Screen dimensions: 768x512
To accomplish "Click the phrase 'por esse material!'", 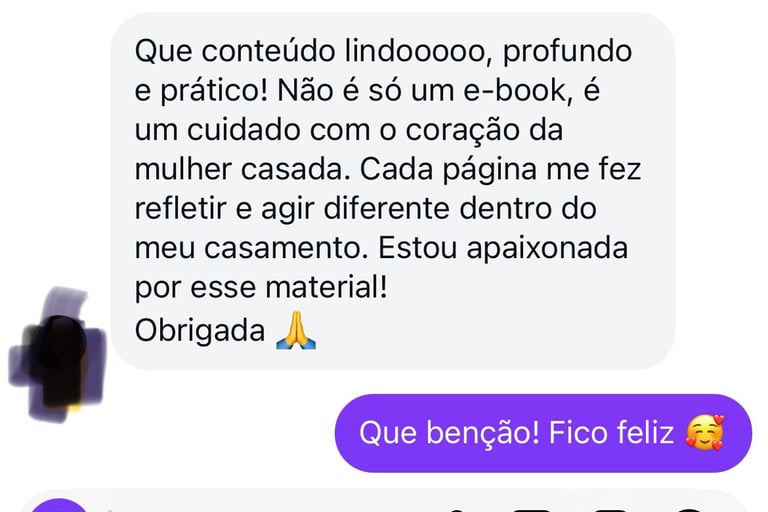I will (x=261, y=287).
